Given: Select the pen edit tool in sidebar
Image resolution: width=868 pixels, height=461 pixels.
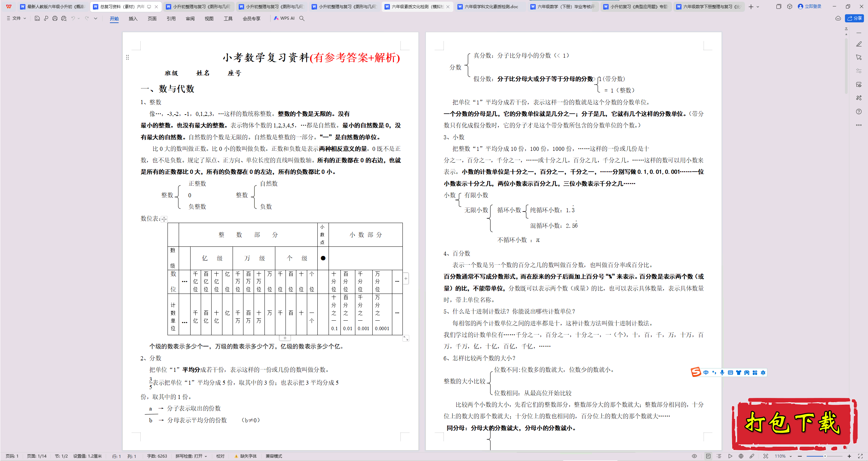Looking at the screenshot, I should [859, 44].
